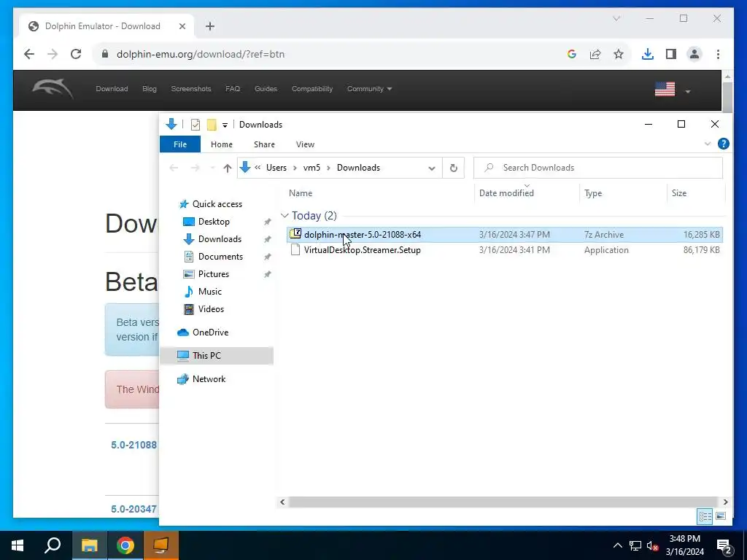Open Chrome three-dot menu
This screenshot has height=560, width=747.
coord(718,54)
